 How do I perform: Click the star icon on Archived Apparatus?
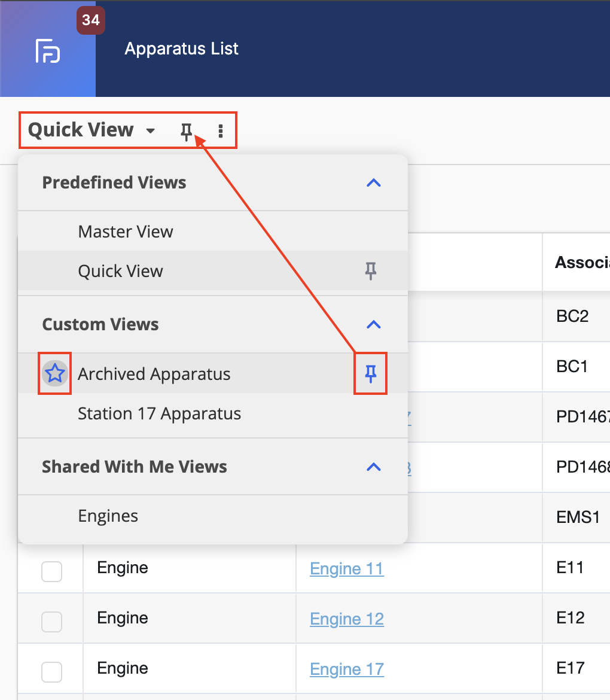pyautogui.click(x=55, y=373)
